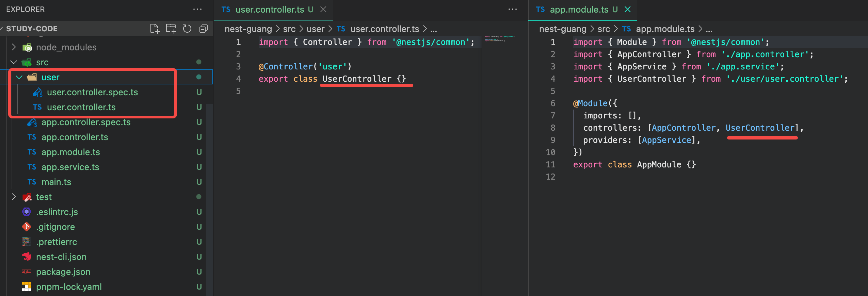Click the AppModule class name

(x=659, y=165)
